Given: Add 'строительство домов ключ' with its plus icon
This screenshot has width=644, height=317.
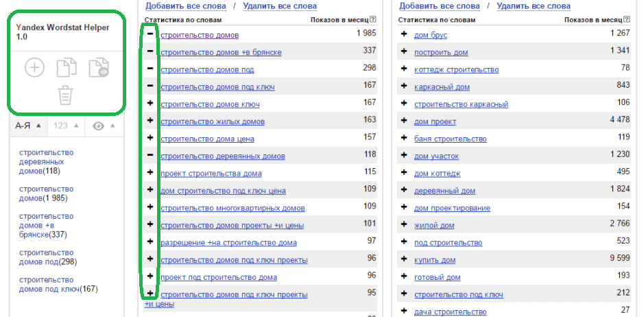Looking at the screenshot, I should point(150,103).
